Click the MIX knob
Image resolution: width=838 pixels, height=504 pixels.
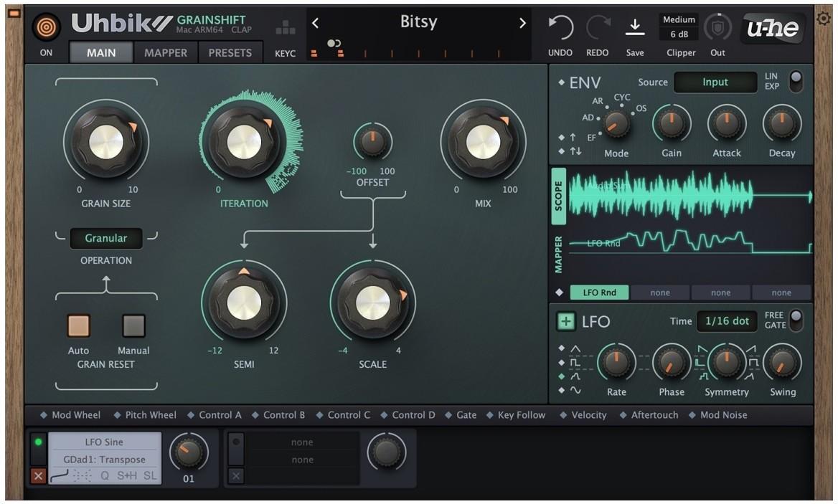pos(483,142)
